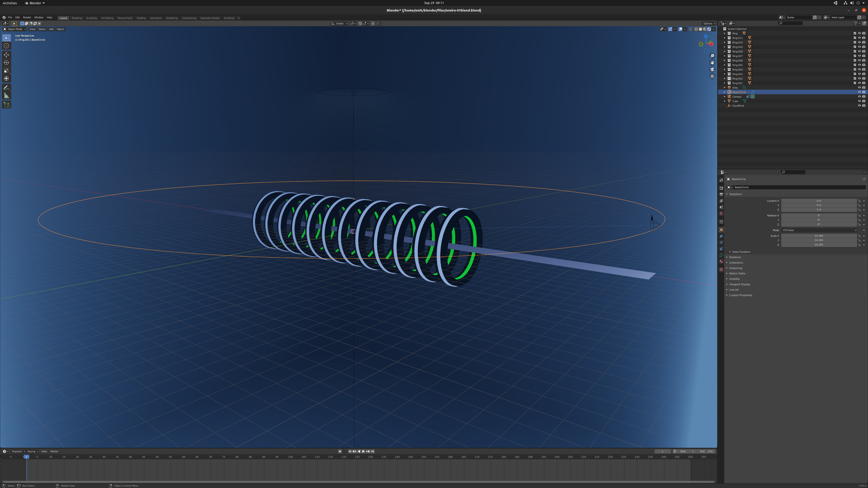868x488 pixels.
Task: Open the File menu
Action: click(10, 18)
